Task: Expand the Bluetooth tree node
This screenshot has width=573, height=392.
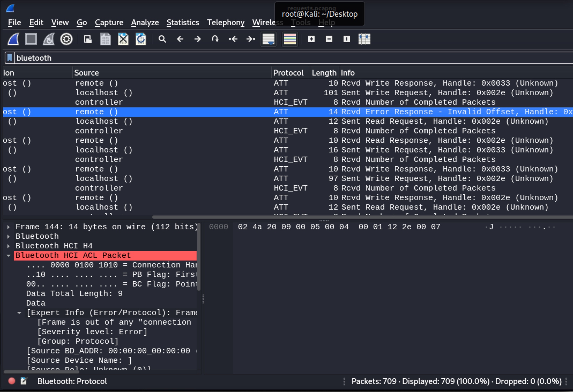Action: pos(9,236)
